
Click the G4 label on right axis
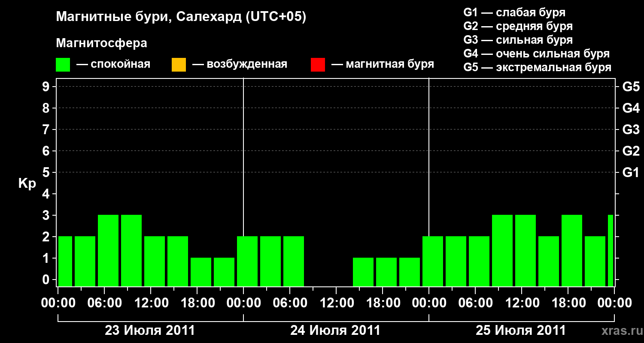point(631,108)
